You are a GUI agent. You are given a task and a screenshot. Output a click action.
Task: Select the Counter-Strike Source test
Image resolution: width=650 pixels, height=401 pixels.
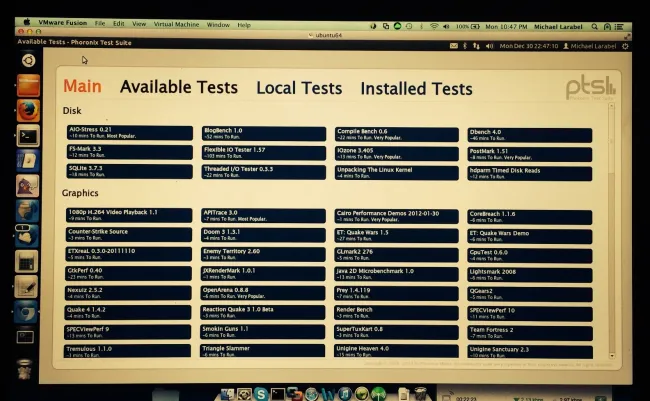pyautogui.click(x=129, y=234)
